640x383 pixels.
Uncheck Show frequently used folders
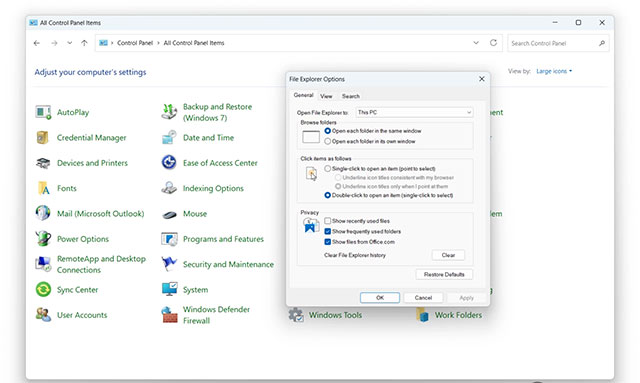(x=327, y=232)
